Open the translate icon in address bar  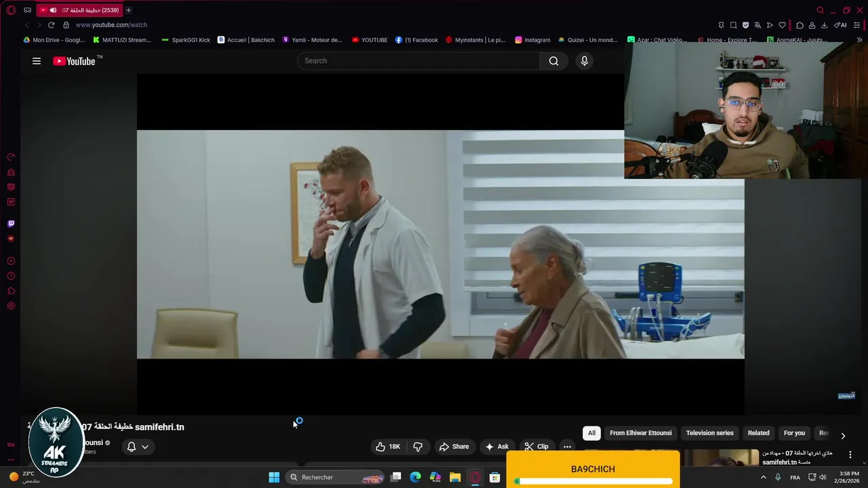[757, 25]
